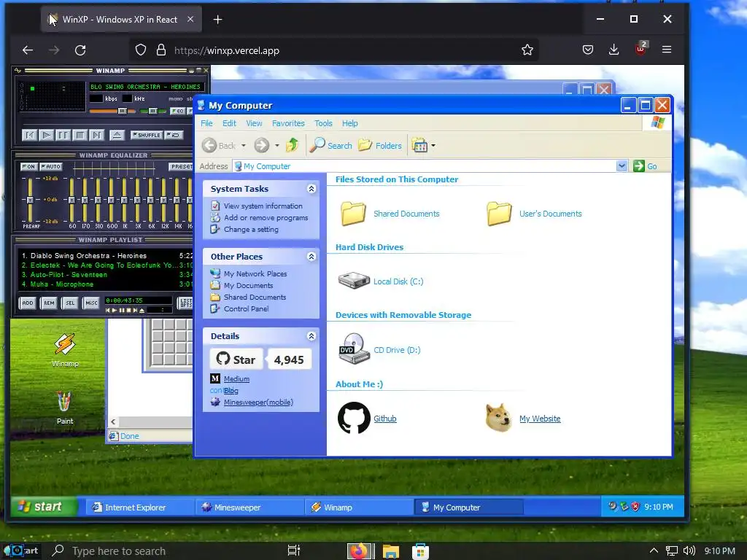This screenshot has height=560, width=747.
Task: Toggle Winamp Shuffle mode
Action: pyautogui.click(x=146, y=135)
